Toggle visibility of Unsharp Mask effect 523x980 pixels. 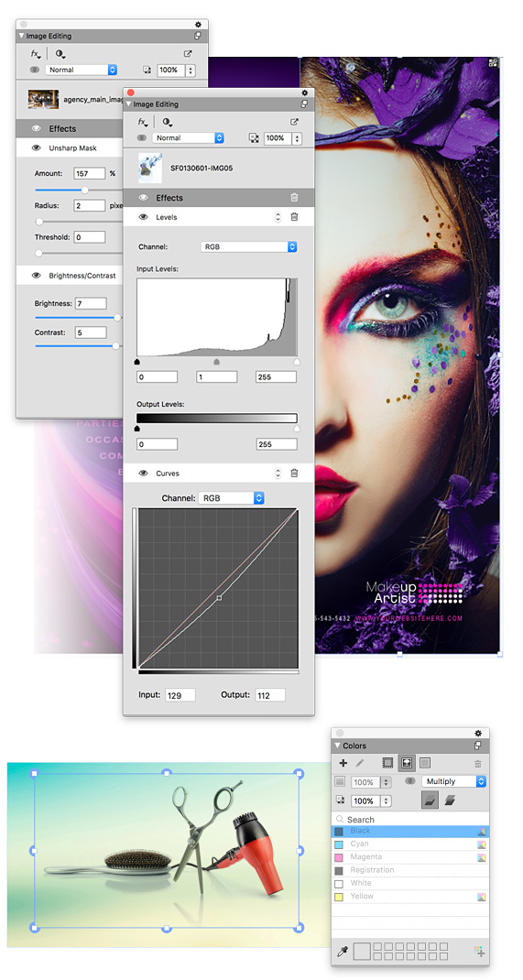[x=37, y=148]
